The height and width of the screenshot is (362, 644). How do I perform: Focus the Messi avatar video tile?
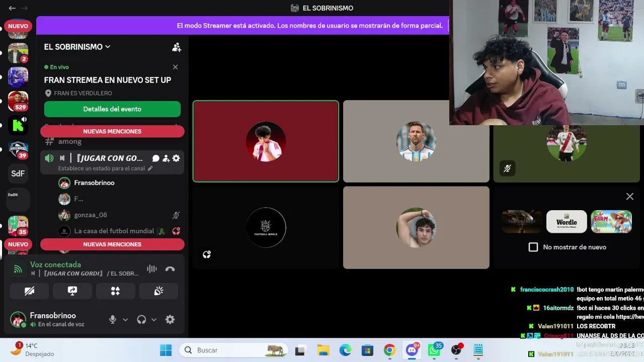(416, 141)
